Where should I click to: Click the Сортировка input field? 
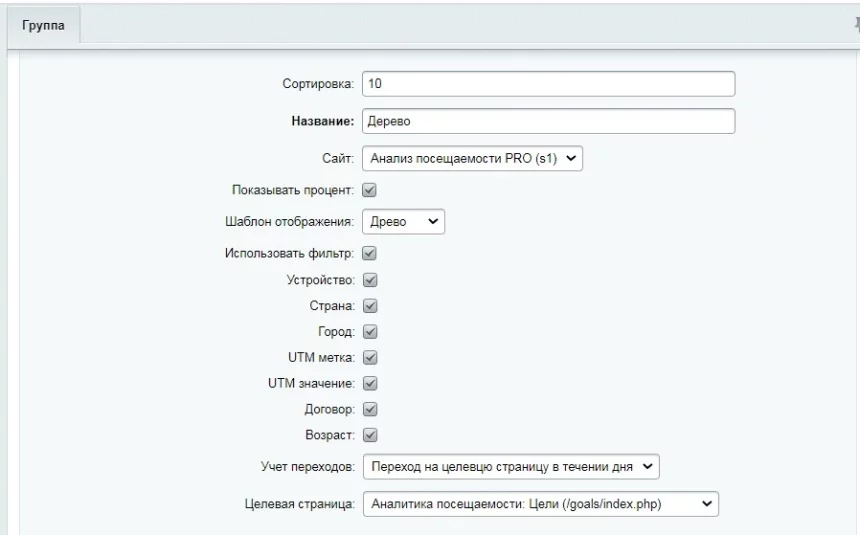pos(548,84)
